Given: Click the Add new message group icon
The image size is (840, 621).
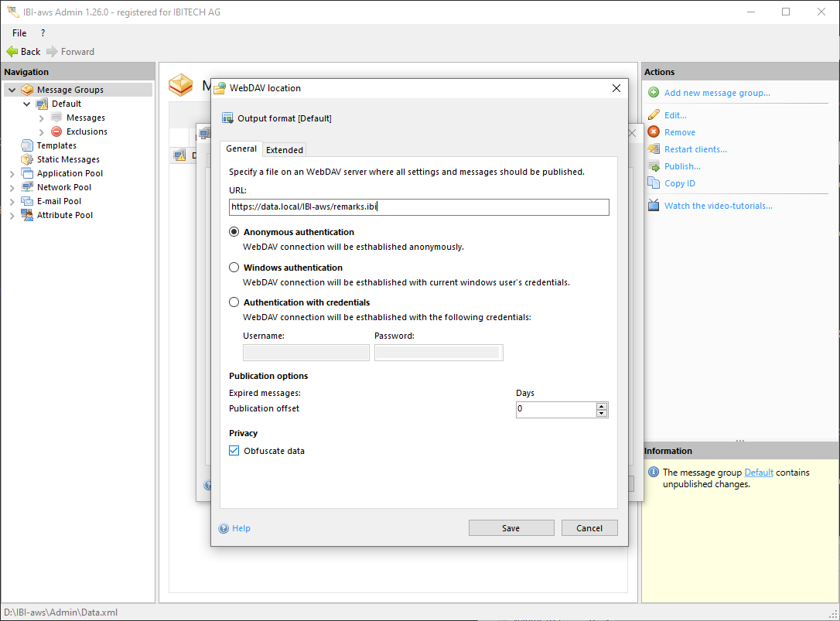Looking at the screenshot, I should click(x=654, y=93).
